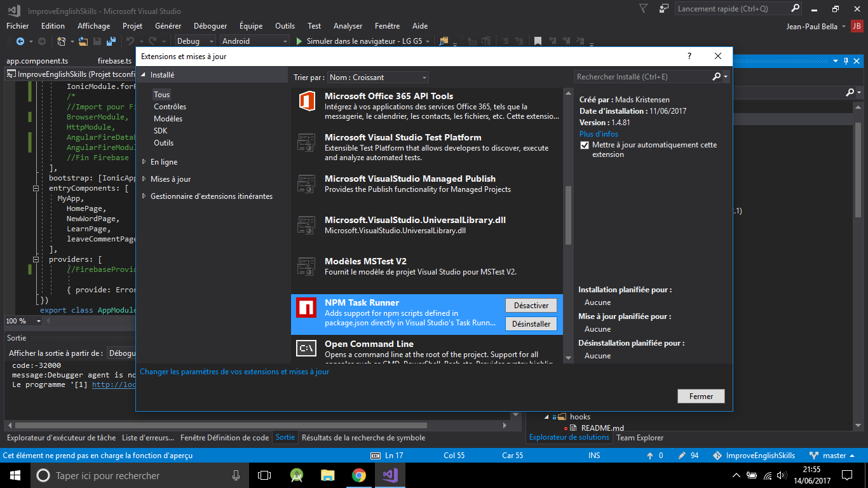Image resolution: width=868 pixels, height=488 pixels.
Task: Click the notifications filter flag icon
Action: pos(644,9)
